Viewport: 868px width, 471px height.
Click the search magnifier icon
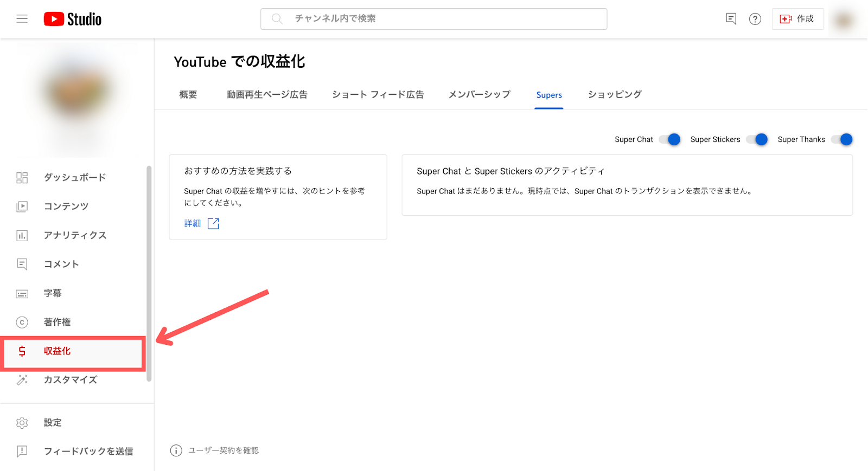point(277,19)
